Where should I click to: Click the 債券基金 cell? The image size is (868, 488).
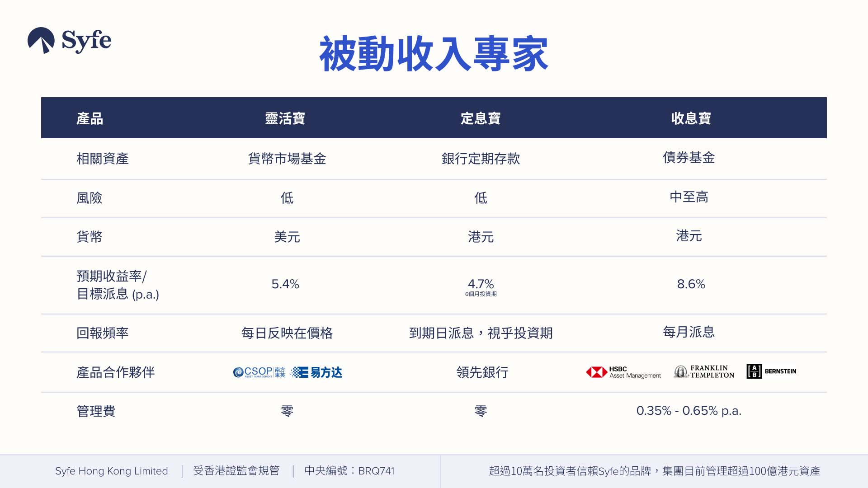pyautogui.click(x=689, y=158)
